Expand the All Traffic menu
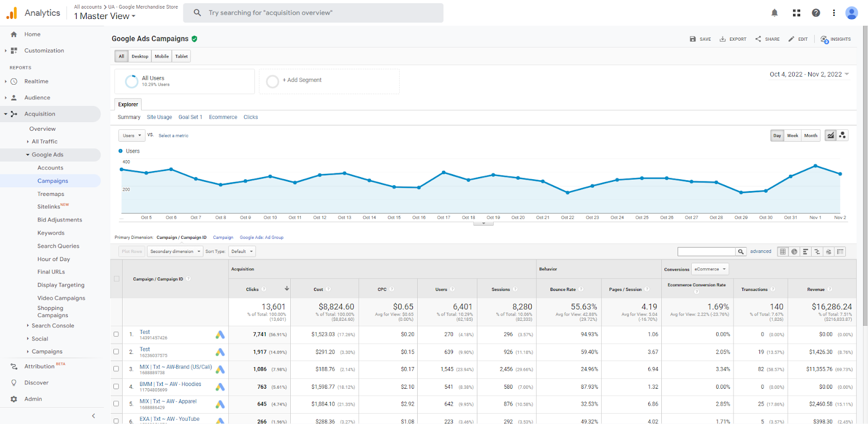 (x=44, y=142)
